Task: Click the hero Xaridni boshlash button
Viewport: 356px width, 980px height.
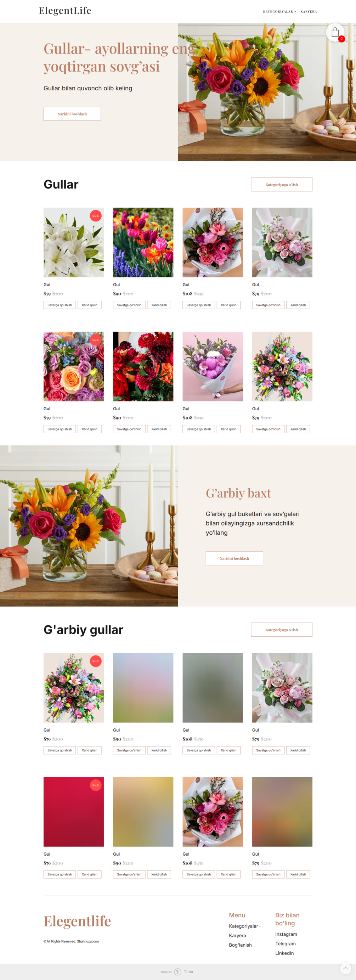Action: (72, 114)
